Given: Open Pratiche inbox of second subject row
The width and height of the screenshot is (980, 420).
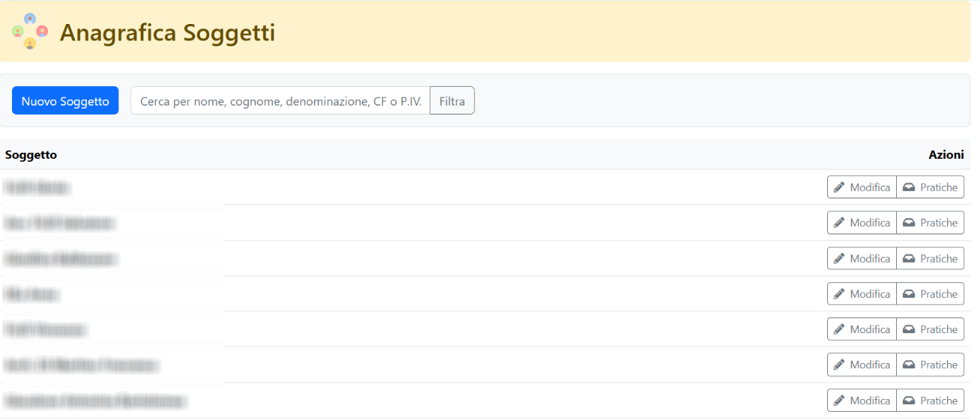Looking at the screenshot, I should tap(930, 222).
